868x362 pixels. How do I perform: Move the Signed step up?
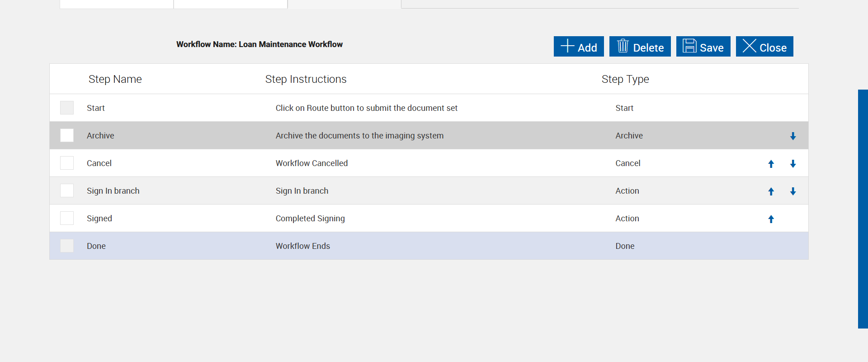tap(771, 219)
